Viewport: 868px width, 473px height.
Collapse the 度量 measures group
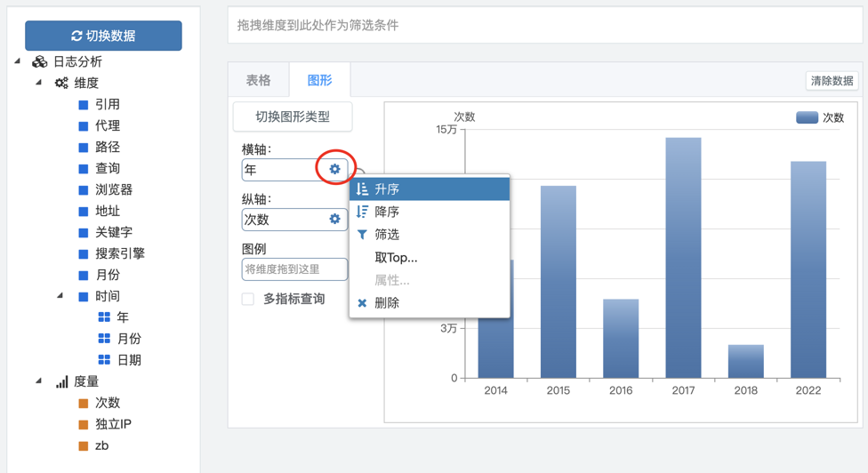click(39, 381)
